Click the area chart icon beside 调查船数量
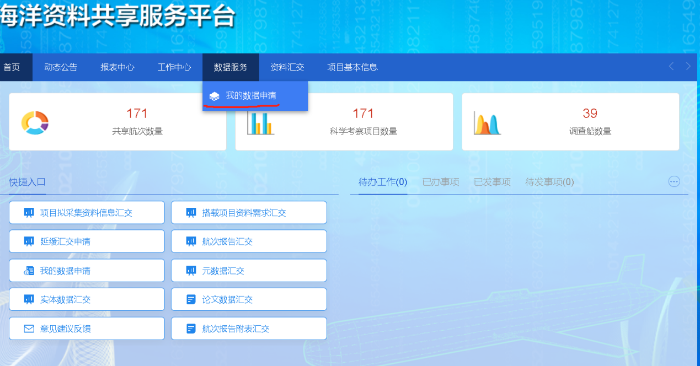 tap(487, 123)
